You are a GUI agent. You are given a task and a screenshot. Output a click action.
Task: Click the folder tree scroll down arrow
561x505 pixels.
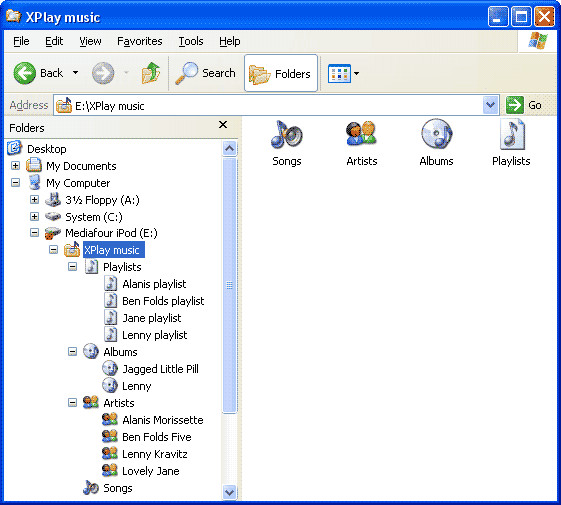click(x=229, y=492)
